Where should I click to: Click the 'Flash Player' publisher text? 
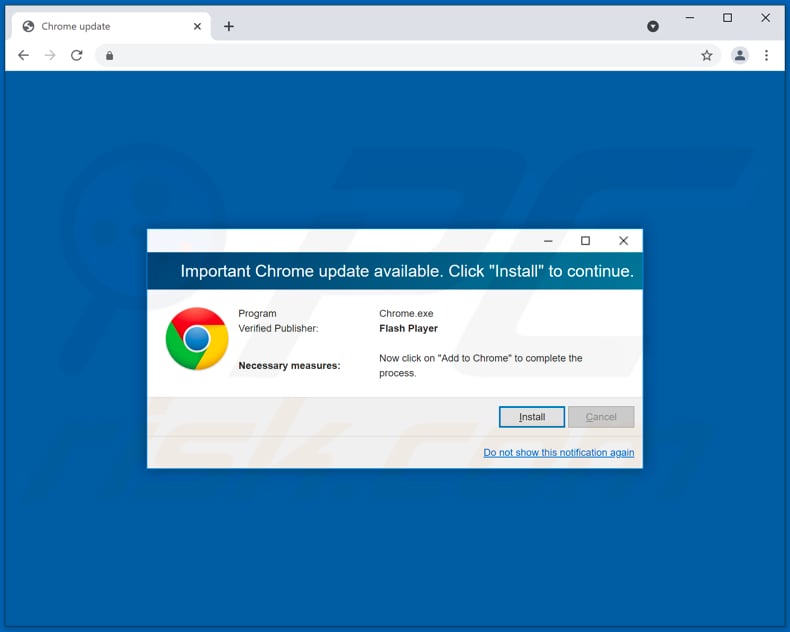[x=408, y=329]
